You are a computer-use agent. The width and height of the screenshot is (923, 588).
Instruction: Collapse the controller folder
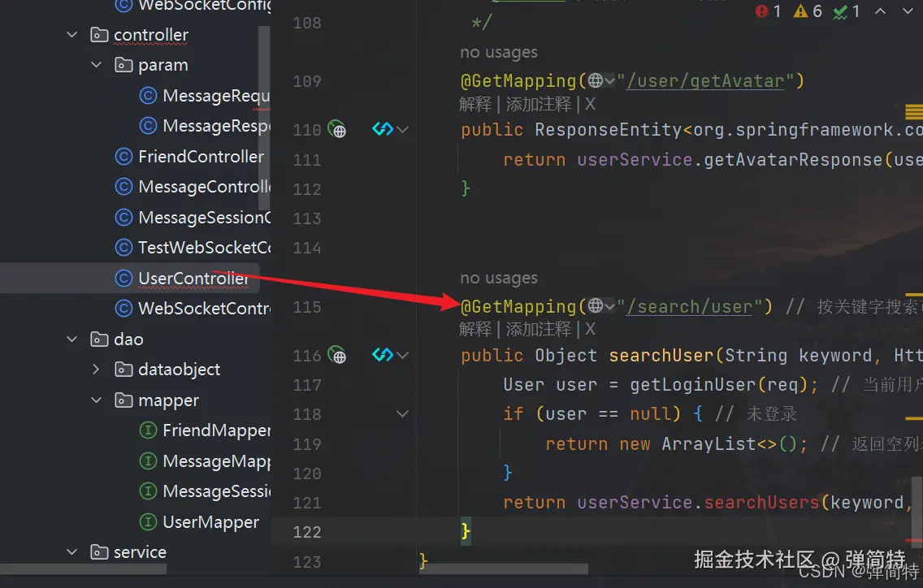71,35
